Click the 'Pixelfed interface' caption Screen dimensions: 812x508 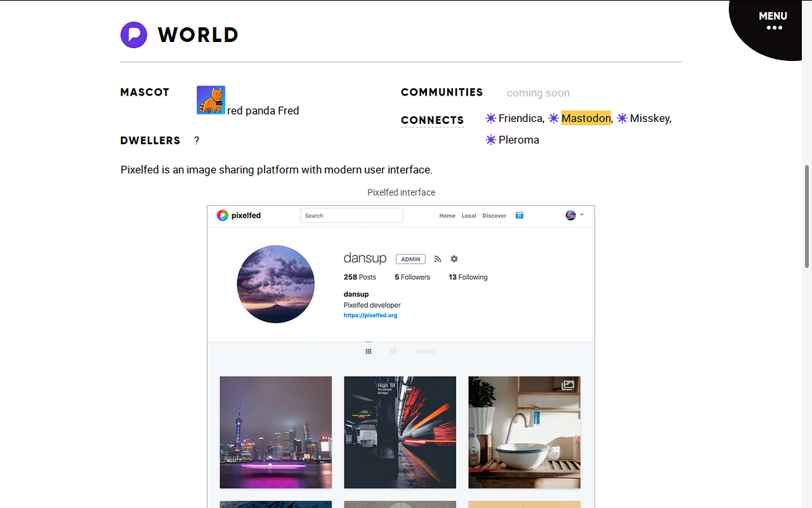[401, 192]
